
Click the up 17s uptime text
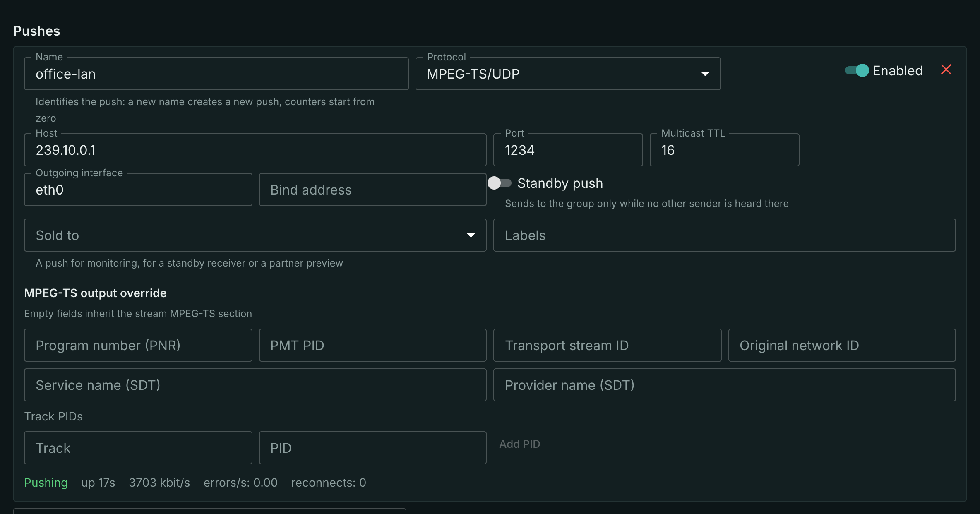click(x=98, y=483)
